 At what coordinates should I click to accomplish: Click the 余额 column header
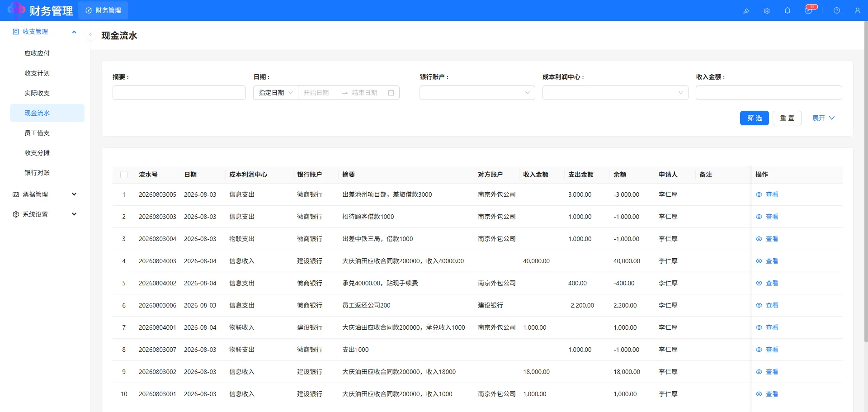tap(620, 175)
